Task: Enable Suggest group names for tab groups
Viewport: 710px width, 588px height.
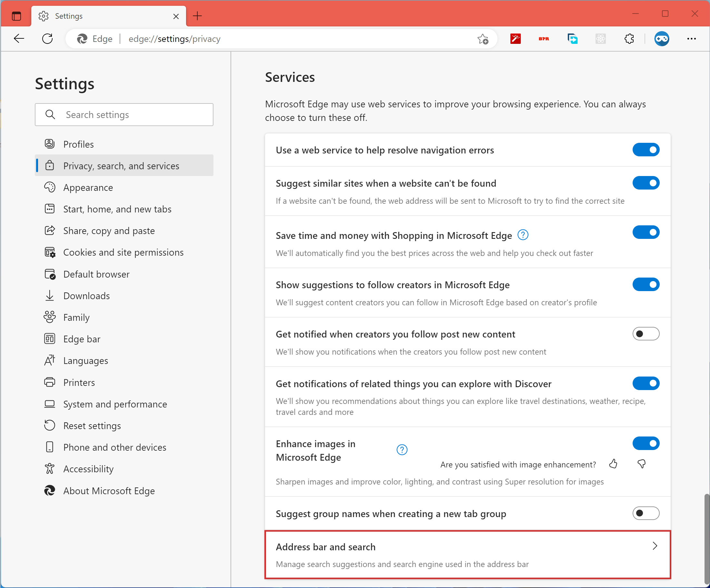Action: (646, 513)
